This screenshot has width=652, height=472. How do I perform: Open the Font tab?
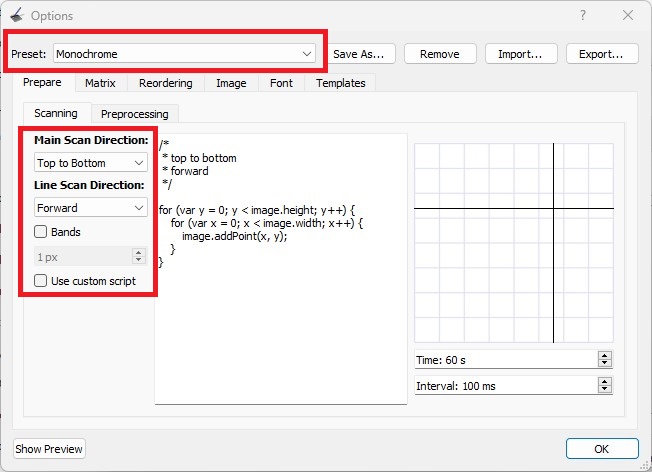[x=281, y=84]
